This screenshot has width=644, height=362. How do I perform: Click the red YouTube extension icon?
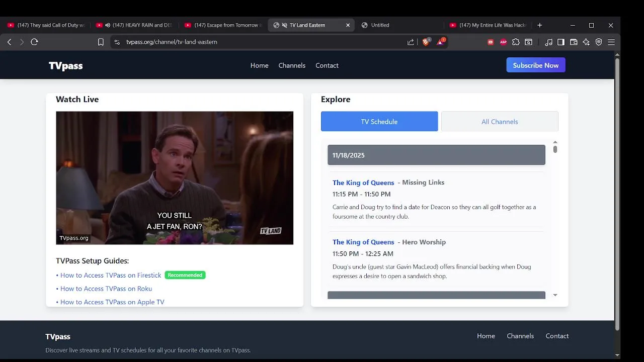click(491, 42)
